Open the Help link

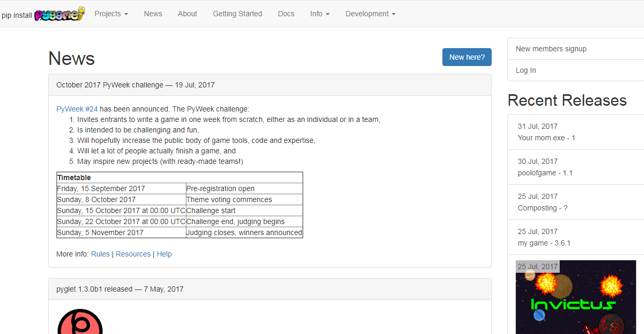click(164, 254)
